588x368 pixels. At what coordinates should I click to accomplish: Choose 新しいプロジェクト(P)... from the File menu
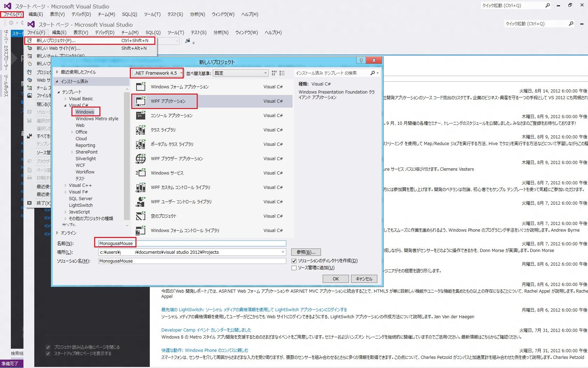pos(90,40)
